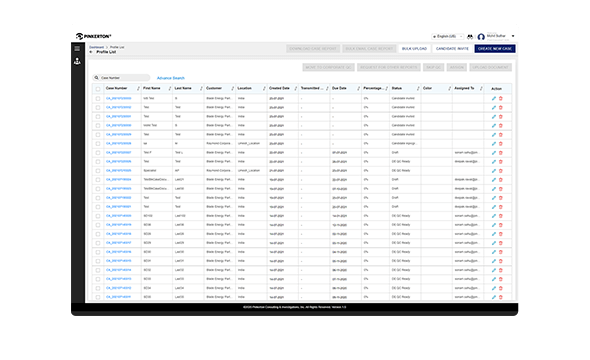Select the Test F row checkbox
590x360 pixels.
pyautogui.click(x=98, y=153)
